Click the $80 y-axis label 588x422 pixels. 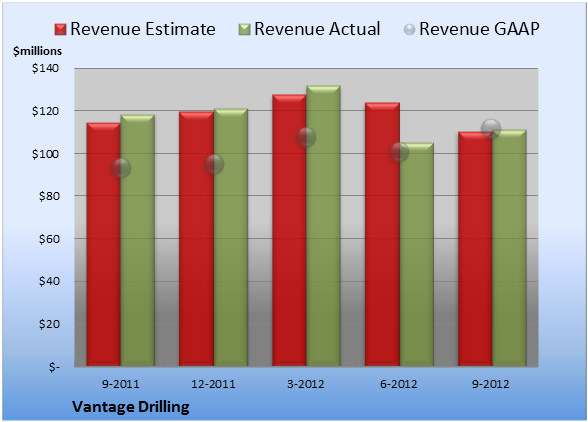[49, 196]
